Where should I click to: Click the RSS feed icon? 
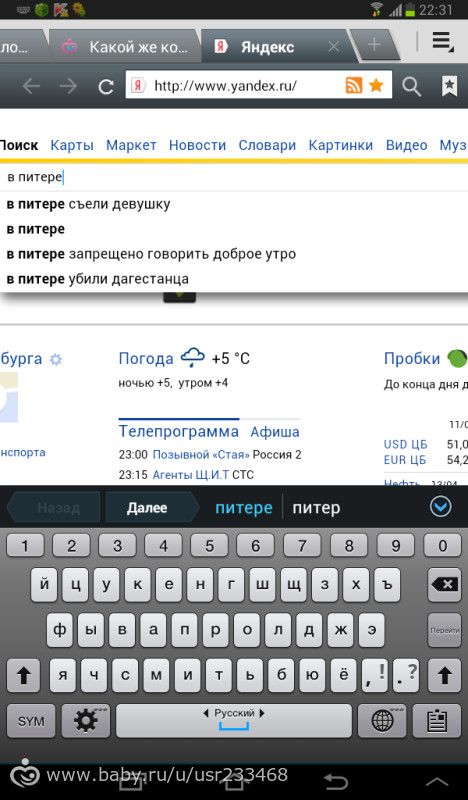point(354,85)
